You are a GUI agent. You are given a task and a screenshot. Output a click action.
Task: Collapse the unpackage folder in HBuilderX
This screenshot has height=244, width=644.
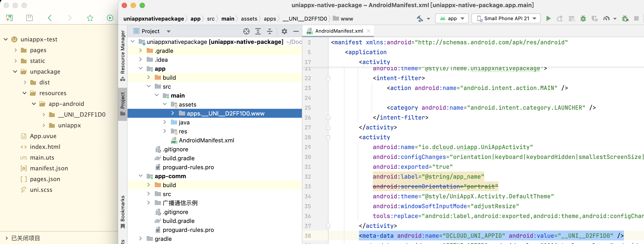15,72
